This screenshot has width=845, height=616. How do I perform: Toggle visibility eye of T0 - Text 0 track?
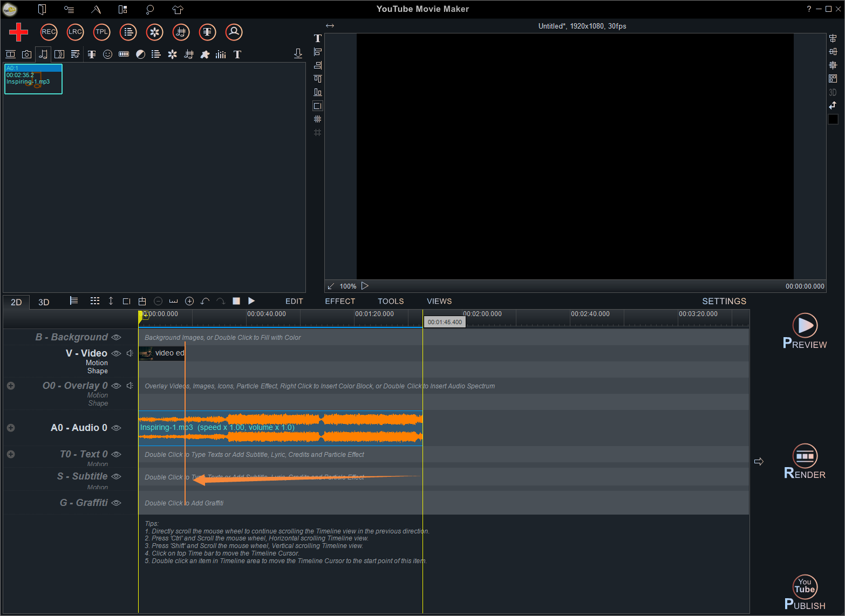click(x=116, y=454)
